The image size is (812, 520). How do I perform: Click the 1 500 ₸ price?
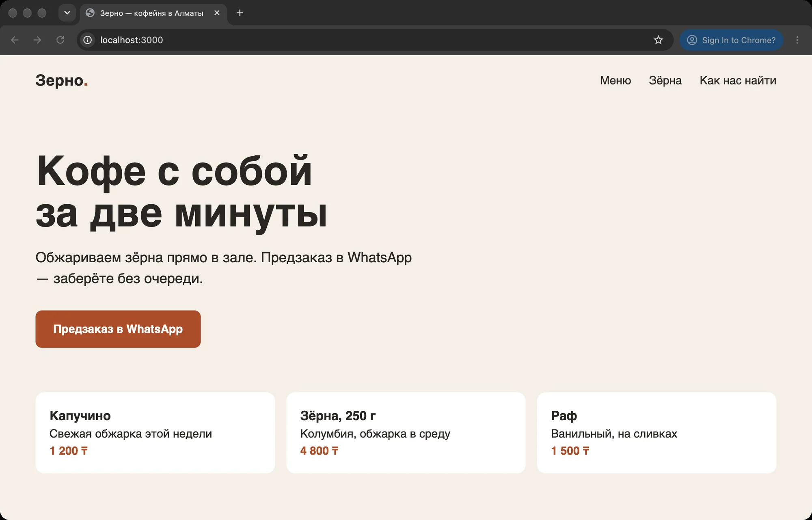570,451
